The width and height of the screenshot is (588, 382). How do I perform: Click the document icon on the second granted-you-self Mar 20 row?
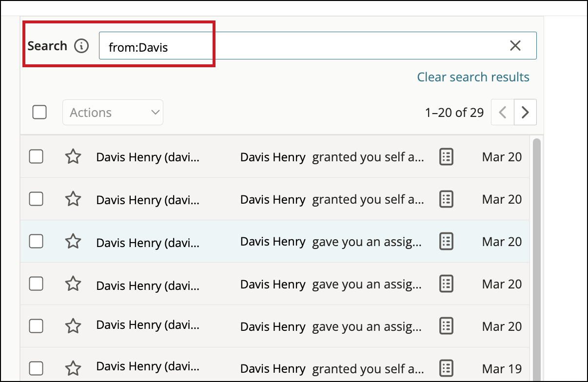coord(447,199)
